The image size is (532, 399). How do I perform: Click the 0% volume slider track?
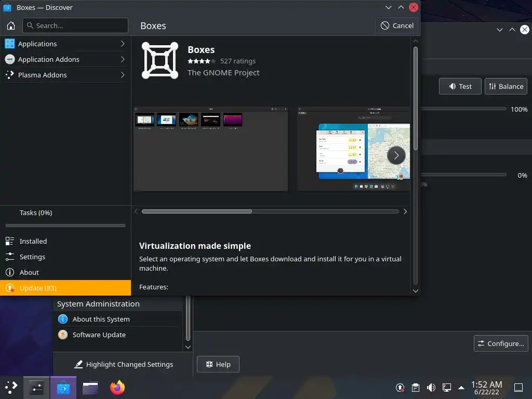point(463,175)
